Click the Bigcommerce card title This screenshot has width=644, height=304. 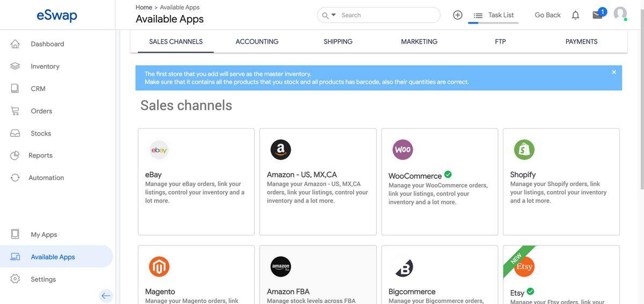click(412, 292)
